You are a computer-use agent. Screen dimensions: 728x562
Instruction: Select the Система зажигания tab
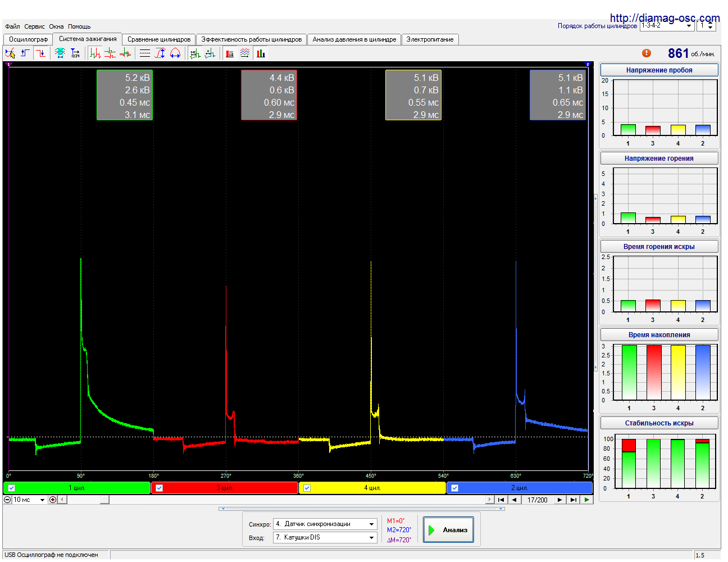click(88, 39)
